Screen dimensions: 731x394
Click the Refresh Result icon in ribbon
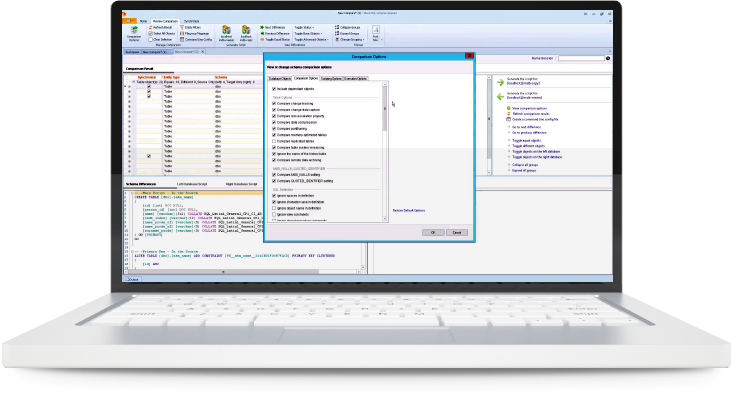point(151,28)
